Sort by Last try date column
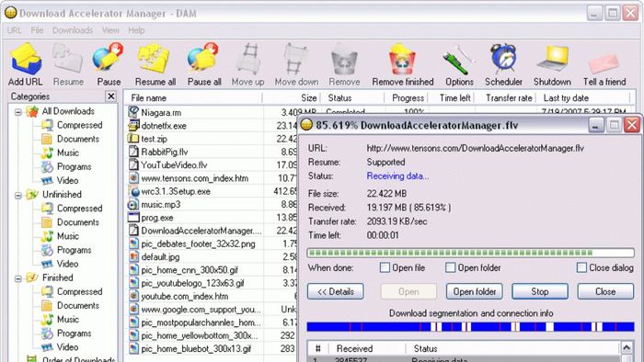The image size is (644, 362). tap(583, 98)
